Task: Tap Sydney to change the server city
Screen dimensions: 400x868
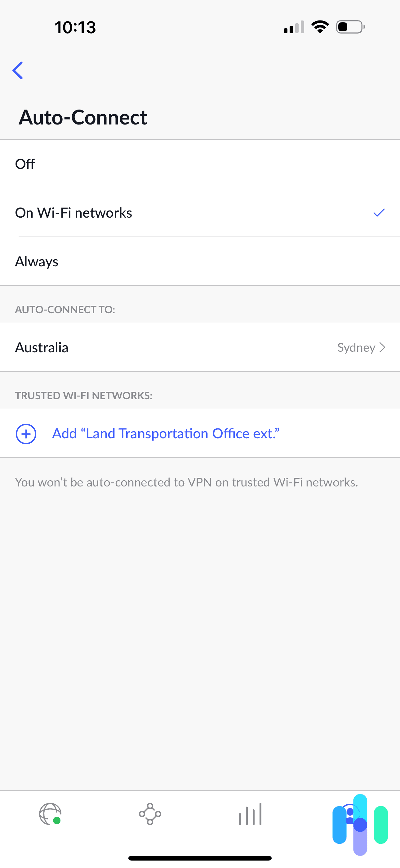Action: pyautogui.click(x=356, y=347)
